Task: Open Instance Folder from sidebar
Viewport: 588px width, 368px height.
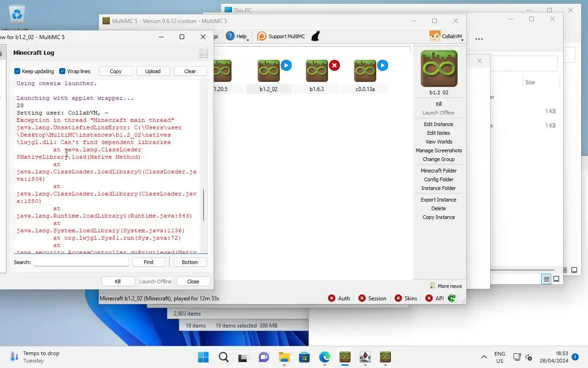Action: point(439,188)
